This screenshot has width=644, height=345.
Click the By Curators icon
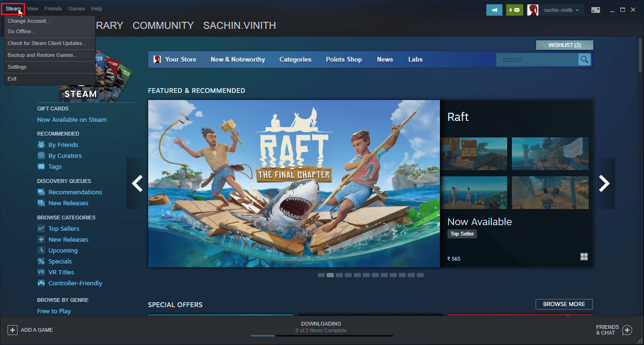coord(41,156)
